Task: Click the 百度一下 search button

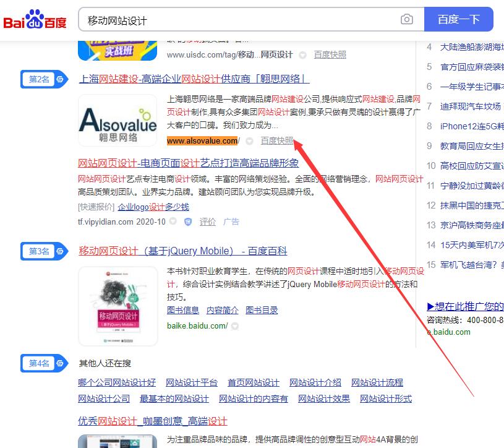Action: 459,19
